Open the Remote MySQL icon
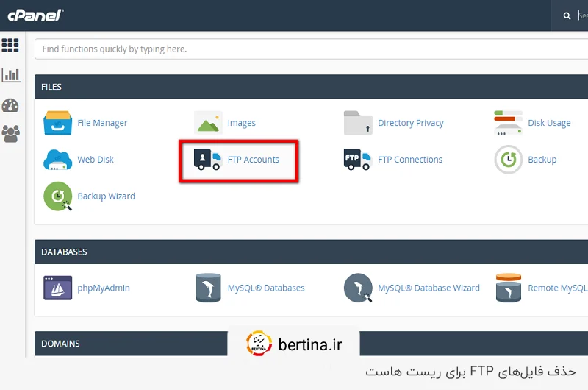The image size is (588, 390). click(x=509, y=288)
